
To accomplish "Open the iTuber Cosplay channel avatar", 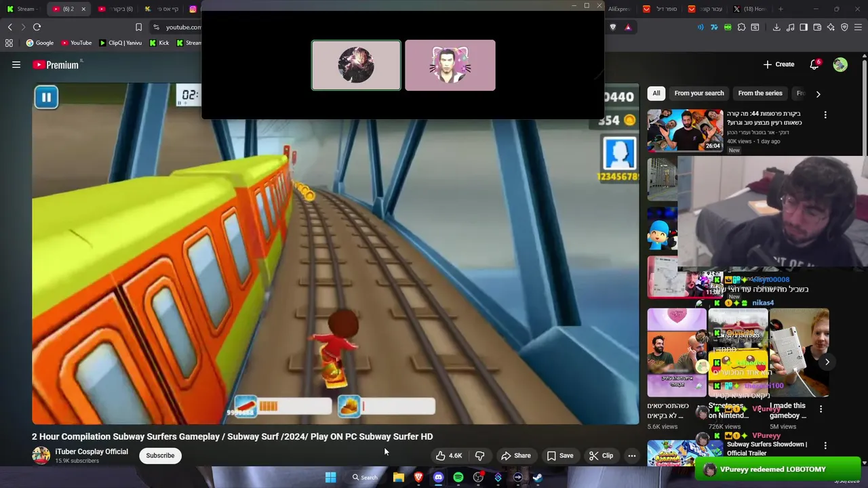I will coord(41,455).
